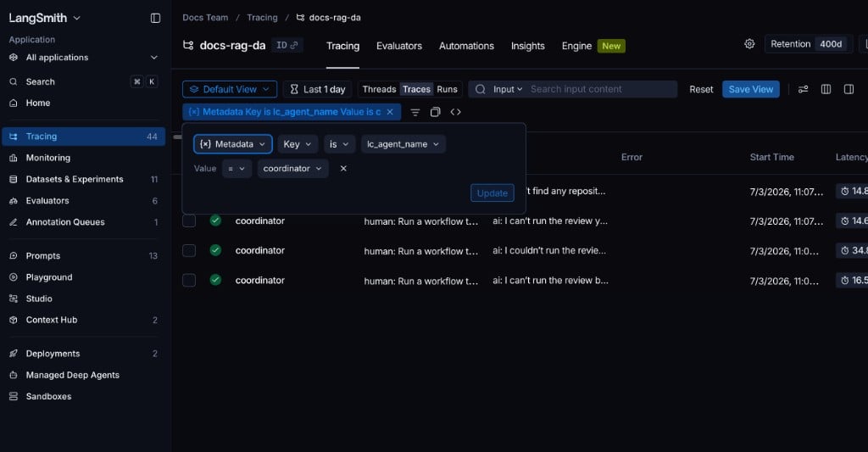Open the coordinator value dropdown
Screen dimensions: 868x452
(292, 169)
